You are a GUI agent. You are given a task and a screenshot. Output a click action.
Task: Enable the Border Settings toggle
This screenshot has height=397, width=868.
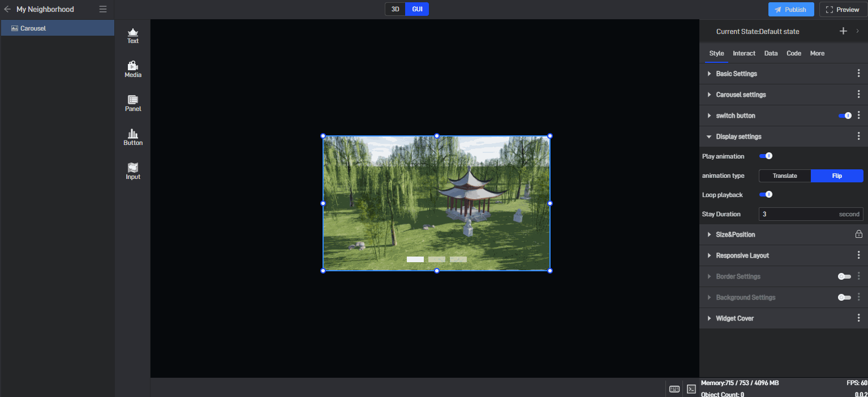tap(845, 276)
